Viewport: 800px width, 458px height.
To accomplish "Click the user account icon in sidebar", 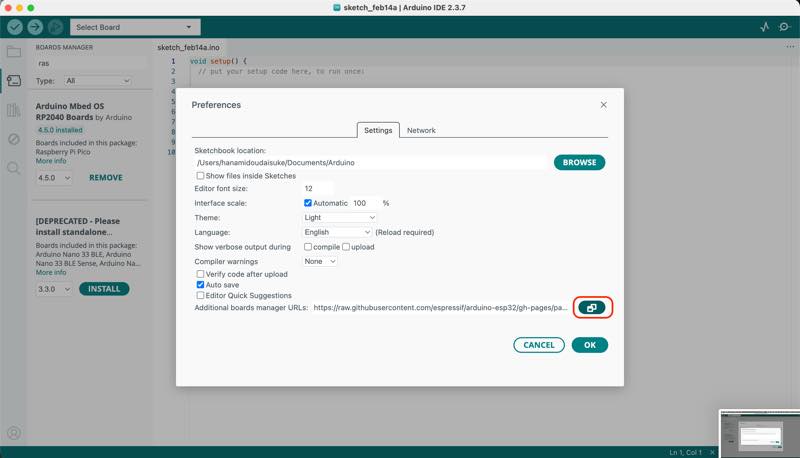I will 14,432.
